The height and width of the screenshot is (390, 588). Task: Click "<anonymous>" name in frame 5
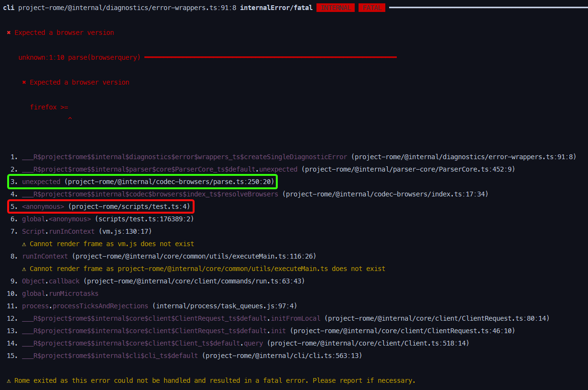43,206
